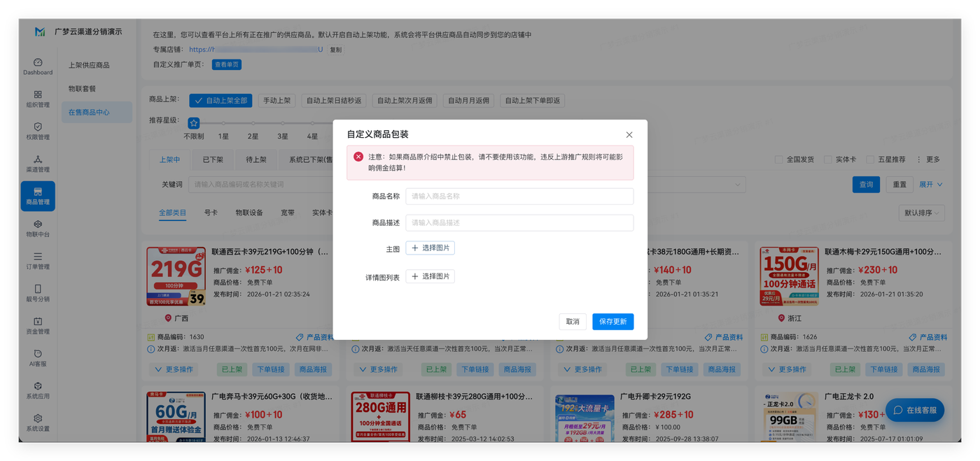Select 自动上架下单即返 option

533,101
